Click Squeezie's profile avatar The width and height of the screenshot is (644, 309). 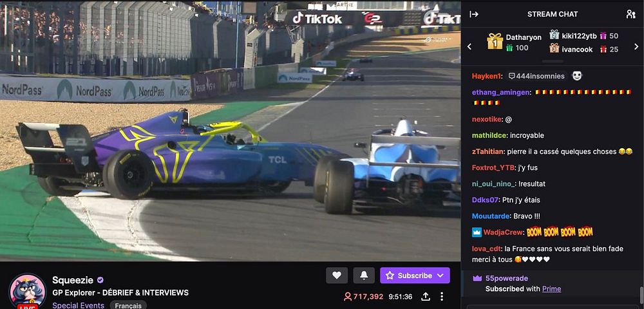coord(28,291)
